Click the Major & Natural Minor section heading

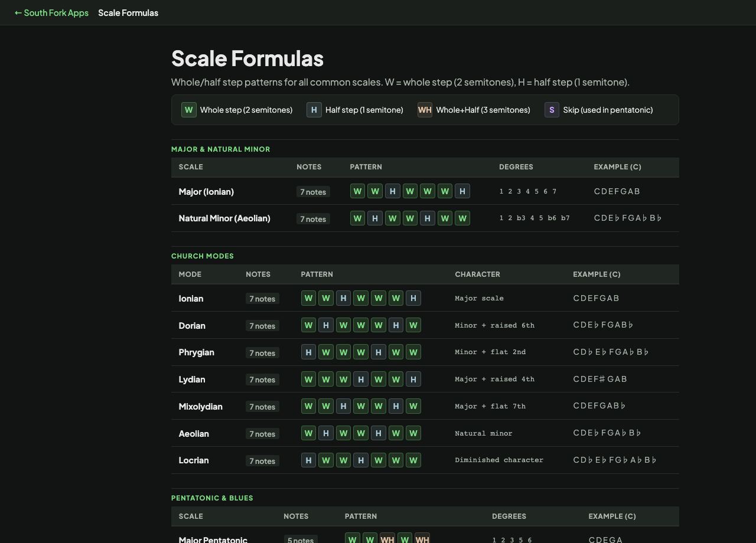click(221, 149)
